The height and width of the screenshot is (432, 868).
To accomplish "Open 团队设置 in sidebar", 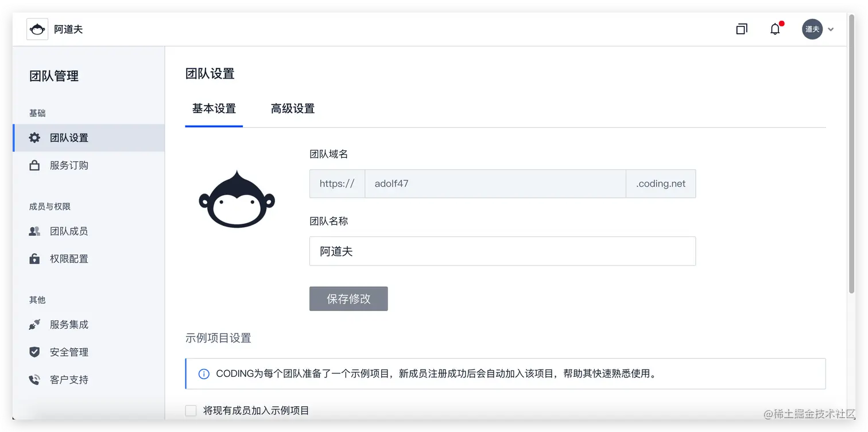I will click(x=88, y=138).
